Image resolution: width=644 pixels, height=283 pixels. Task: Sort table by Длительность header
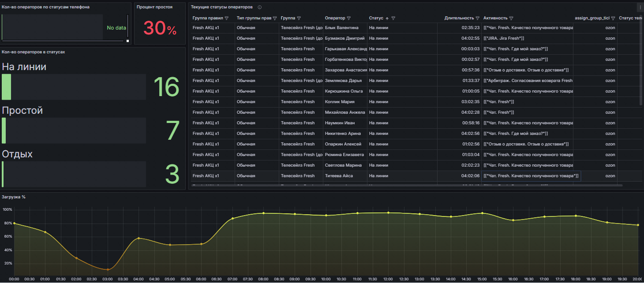coord(459,18)
